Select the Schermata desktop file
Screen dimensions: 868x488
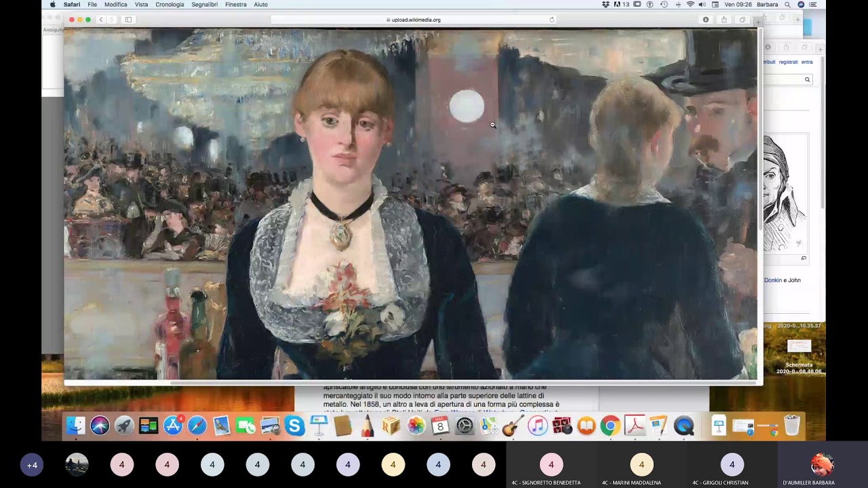coord(799,356)
